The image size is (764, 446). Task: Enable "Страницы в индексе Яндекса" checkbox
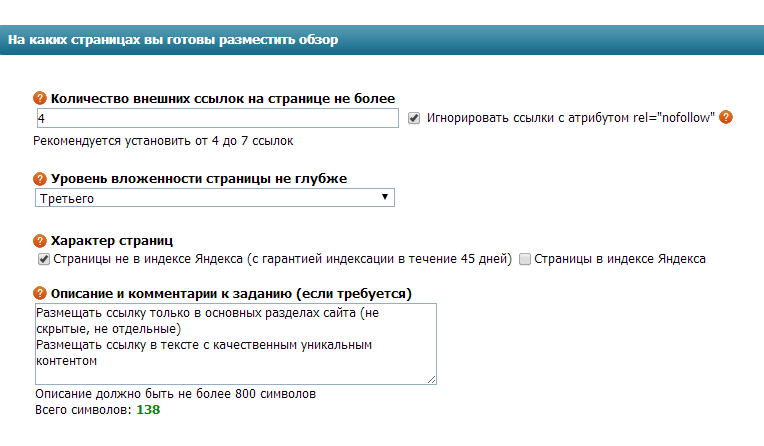pos(525,259)
